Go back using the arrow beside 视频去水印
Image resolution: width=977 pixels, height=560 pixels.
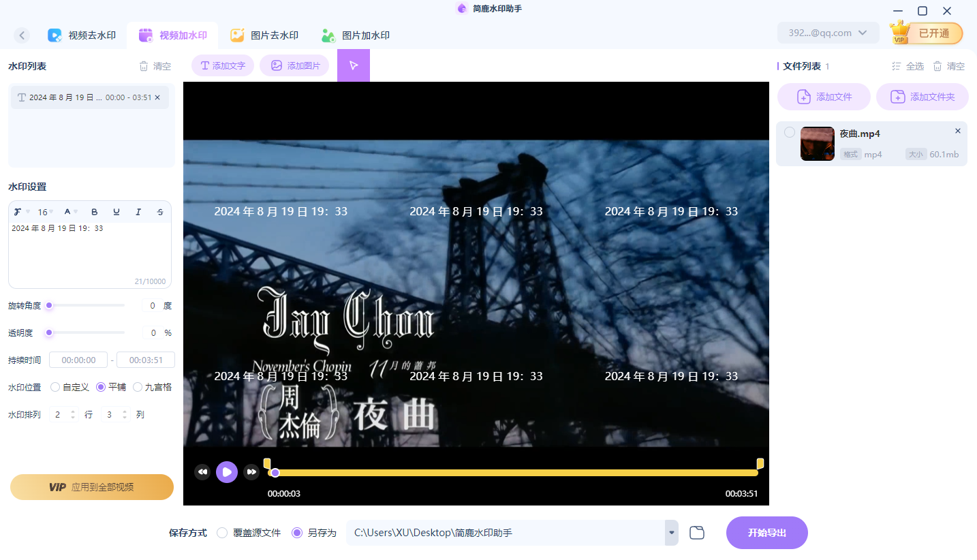pos(22,35)
